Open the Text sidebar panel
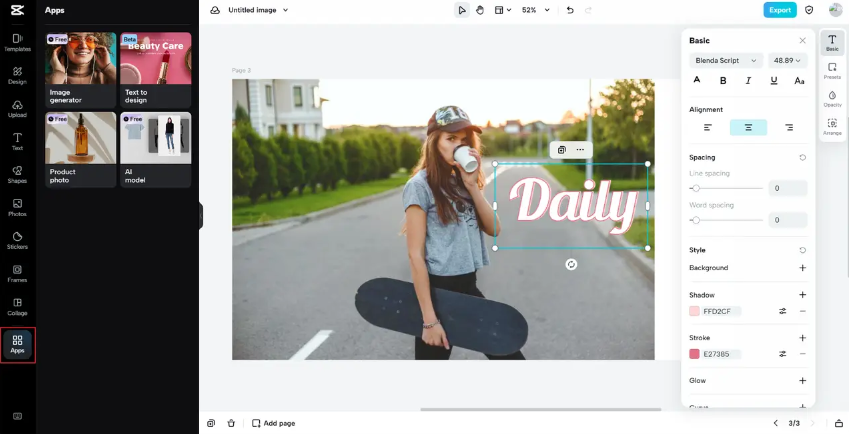 pyautogui.click(x=17, y=141)
